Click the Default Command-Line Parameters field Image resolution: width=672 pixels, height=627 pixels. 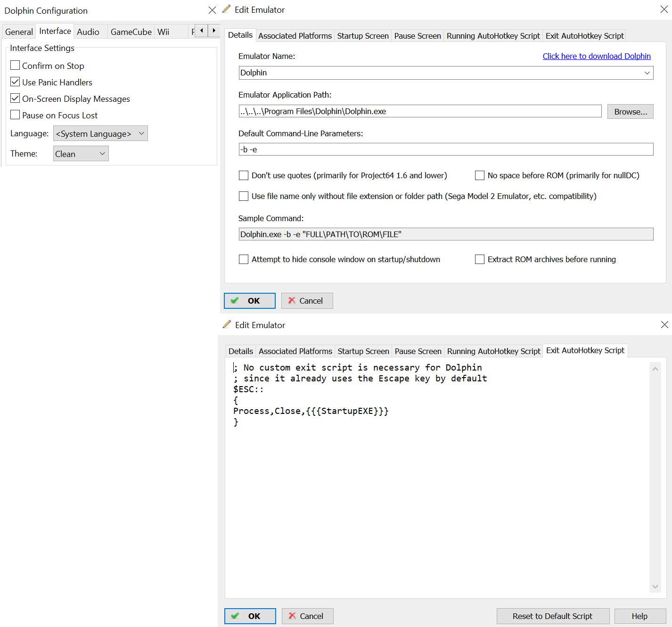446,149
